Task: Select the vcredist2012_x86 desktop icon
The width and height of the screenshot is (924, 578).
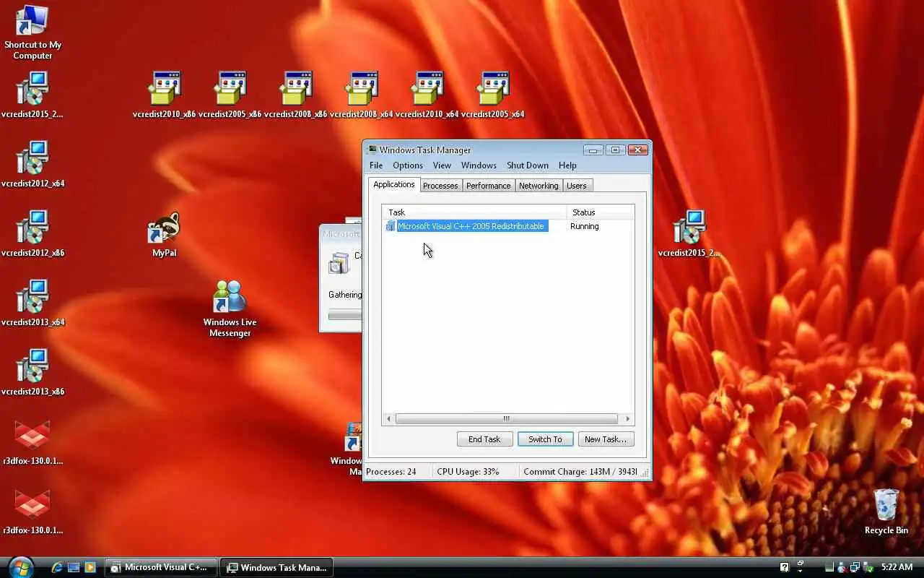Action: pyautogui.click(x=32, y=233)
